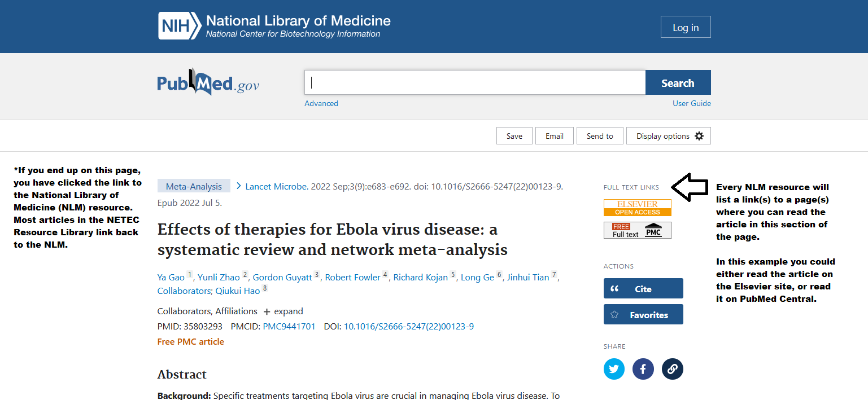Open the DOI 10.1016/S2666-5247(22)00123-9 link
868x400 pixels.
coord(409,326)
